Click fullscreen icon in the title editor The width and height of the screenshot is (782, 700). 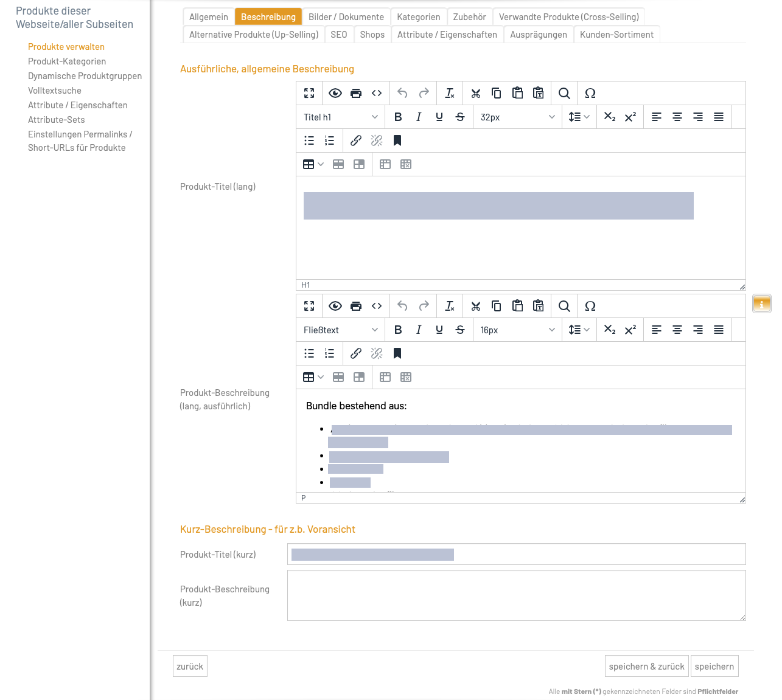[x=309, y=93]
